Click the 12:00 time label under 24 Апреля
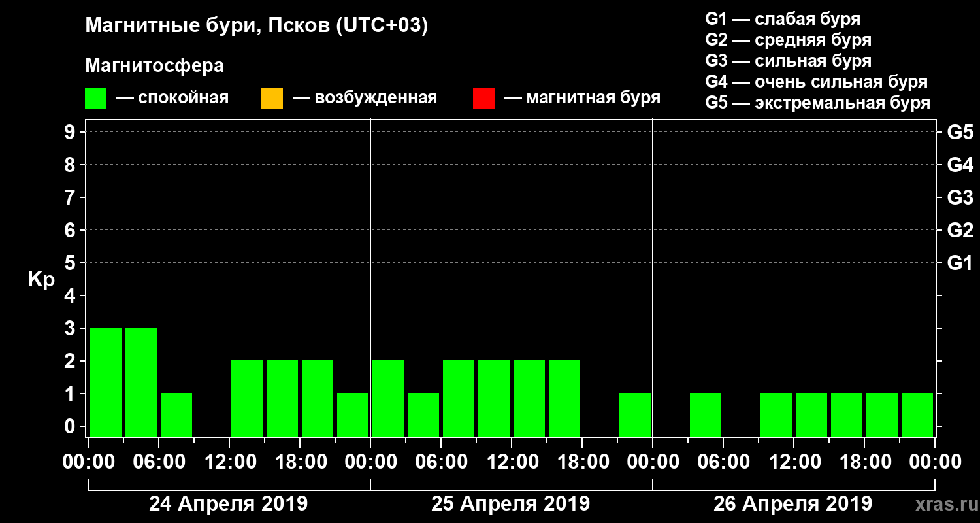980x523 pixels. pos(230,462)
